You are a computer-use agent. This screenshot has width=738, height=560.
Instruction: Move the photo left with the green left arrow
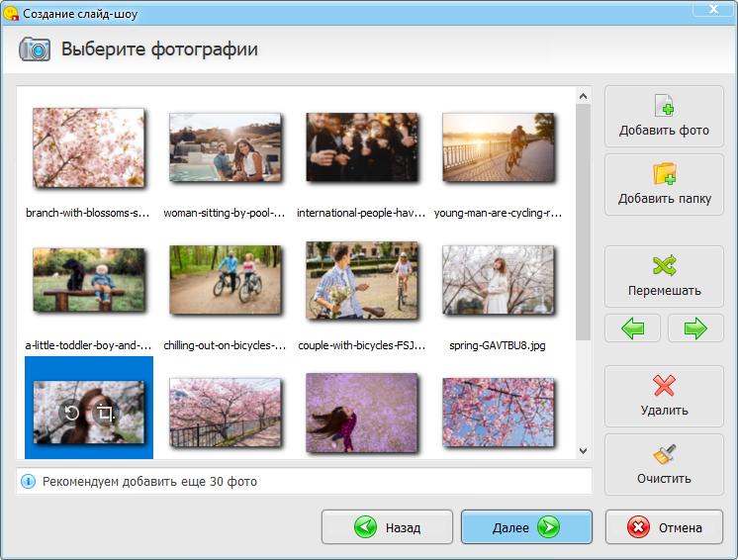click(632, 328)
